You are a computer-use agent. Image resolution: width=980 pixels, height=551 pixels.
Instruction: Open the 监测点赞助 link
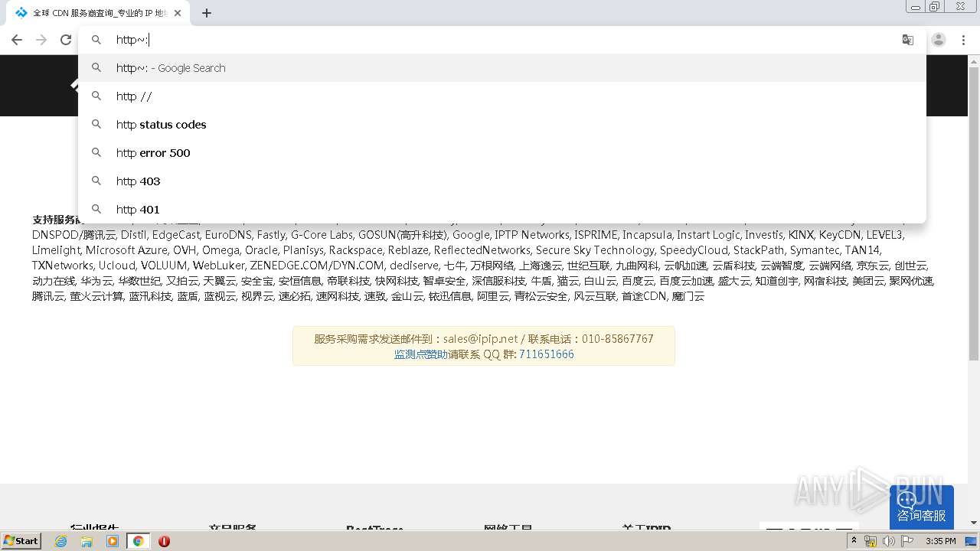point(421,354)
